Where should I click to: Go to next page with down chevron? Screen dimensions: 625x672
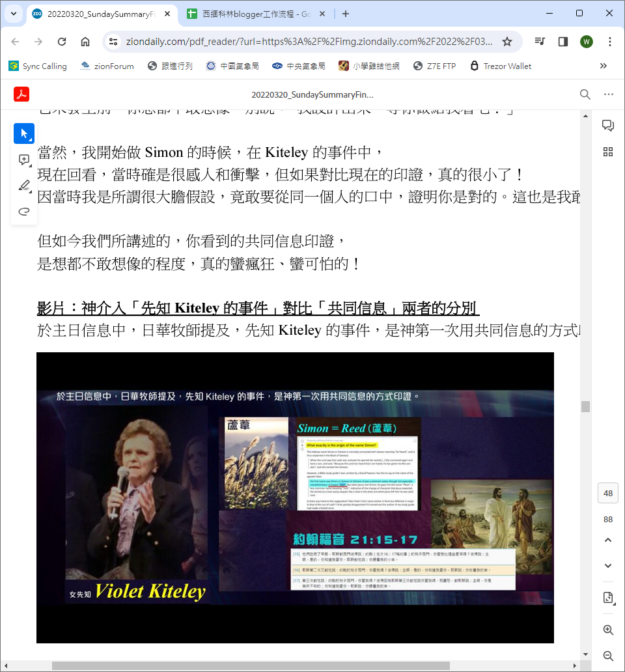(x=607, y=566)
